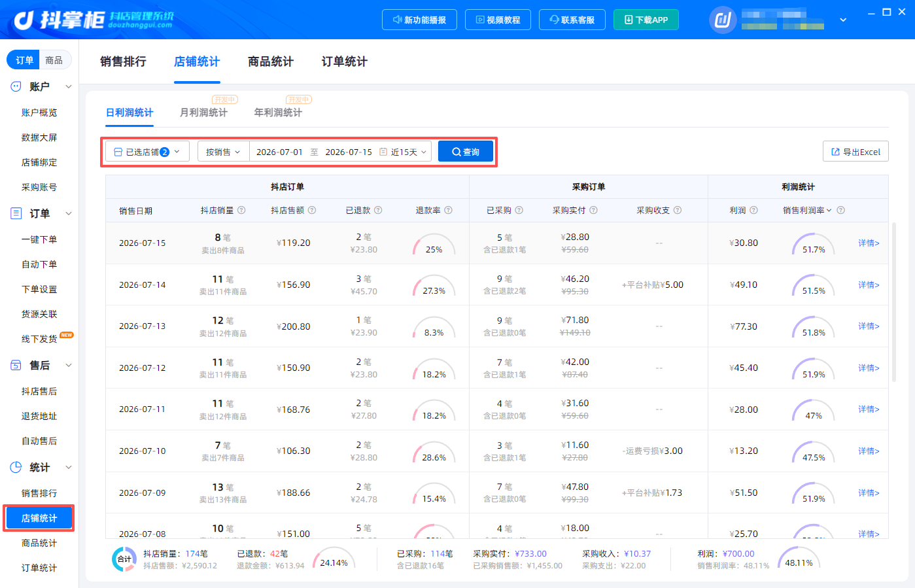Contact 联系客服 customer service
The image size is (915, 588).
coord(572,20)
